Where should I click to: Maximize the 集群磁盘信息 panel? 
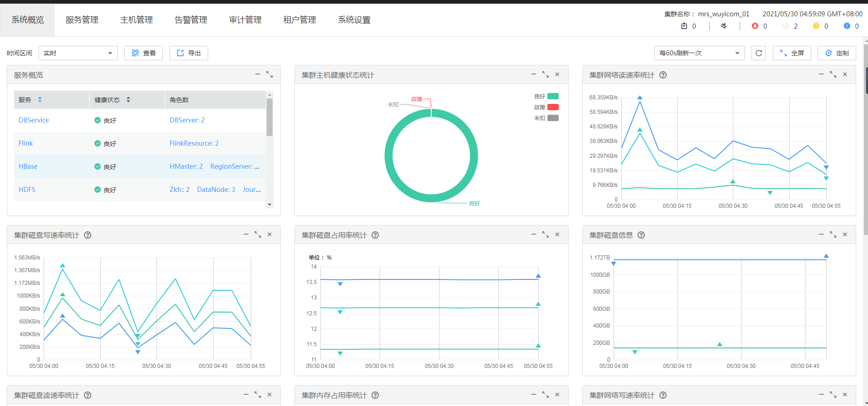click(x=833, y=235)
